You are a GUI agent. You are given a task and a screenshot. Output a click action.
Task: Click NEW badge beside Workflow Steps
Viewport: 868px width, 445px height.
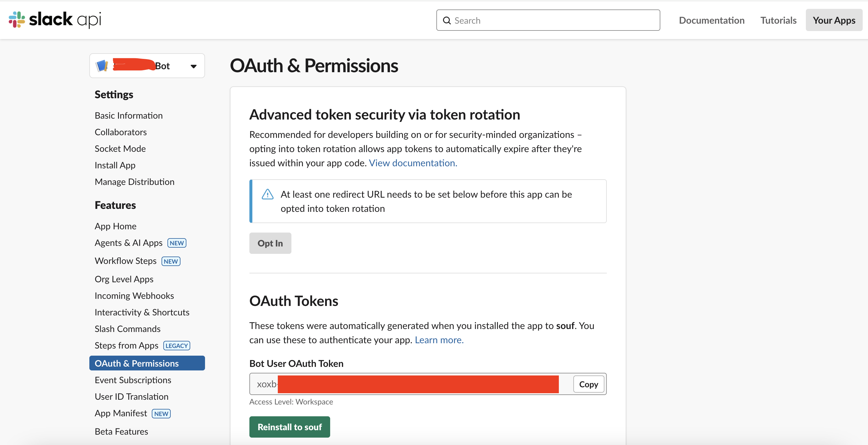tap(171, 261)
